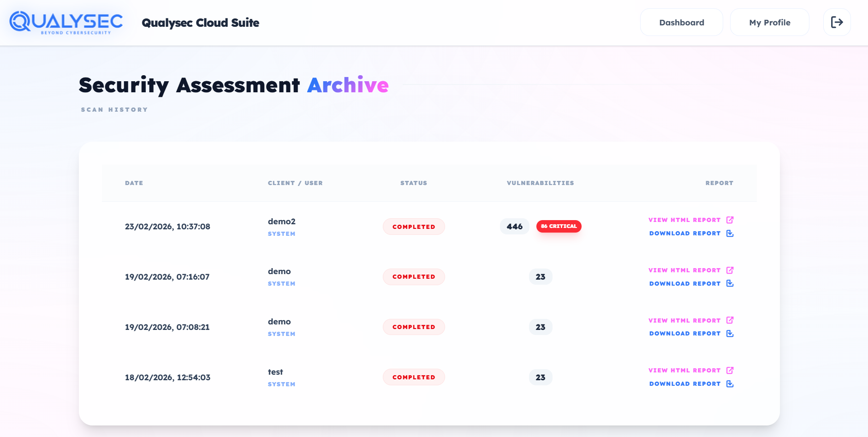Open the Dashboard page
Viewport: 868px width, 437px height.
coord(681,22)
